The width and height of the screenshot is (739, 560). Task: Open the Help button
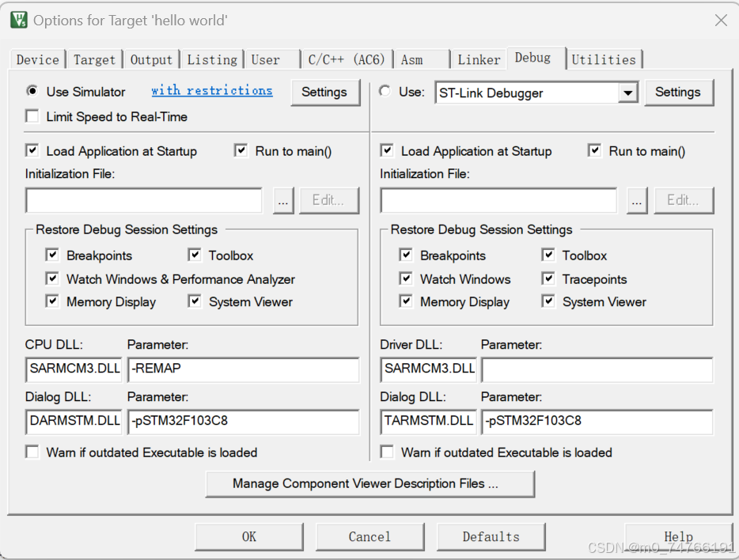tap(679, 537)
